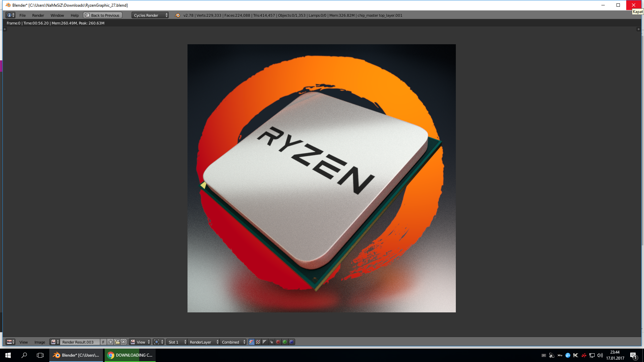Screen dimensions: 644x362
Task: Select the Blender taskbar button
Action: pyautogui.click(x=76, y=355)
